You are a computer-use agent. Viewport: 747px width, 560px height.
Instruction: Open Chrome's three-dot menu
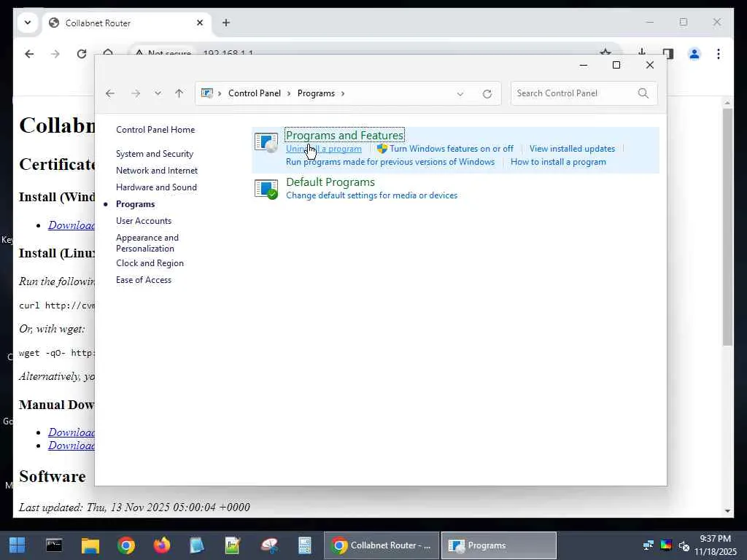[719, 54]
